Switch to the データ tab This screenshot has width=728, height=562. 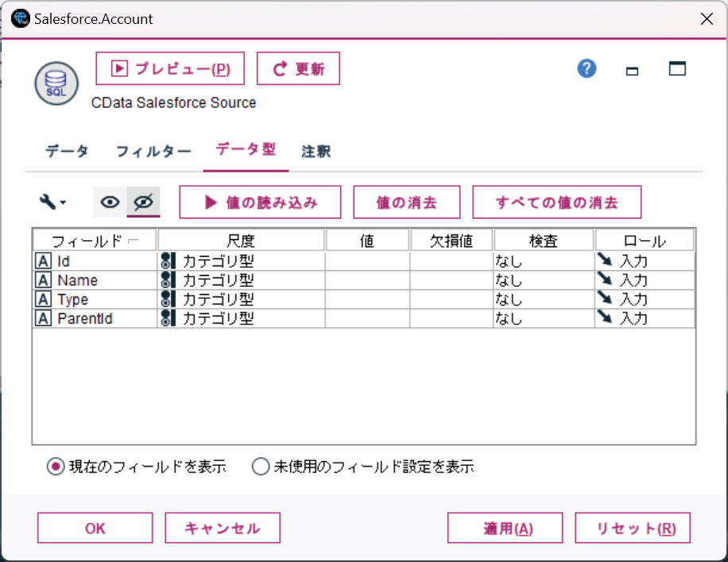pos(67,151)
